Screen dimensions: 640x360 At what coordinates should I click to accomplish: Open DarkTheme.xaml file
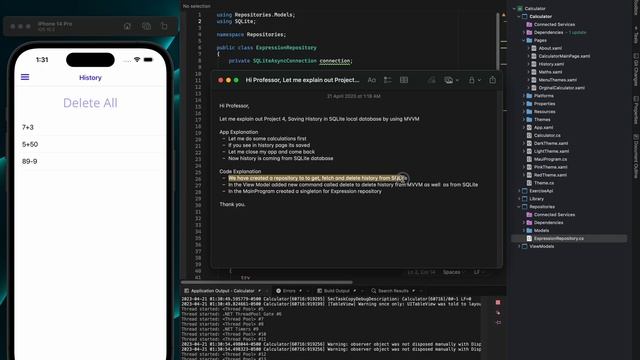pyautogui.click(x=551, y=143)
